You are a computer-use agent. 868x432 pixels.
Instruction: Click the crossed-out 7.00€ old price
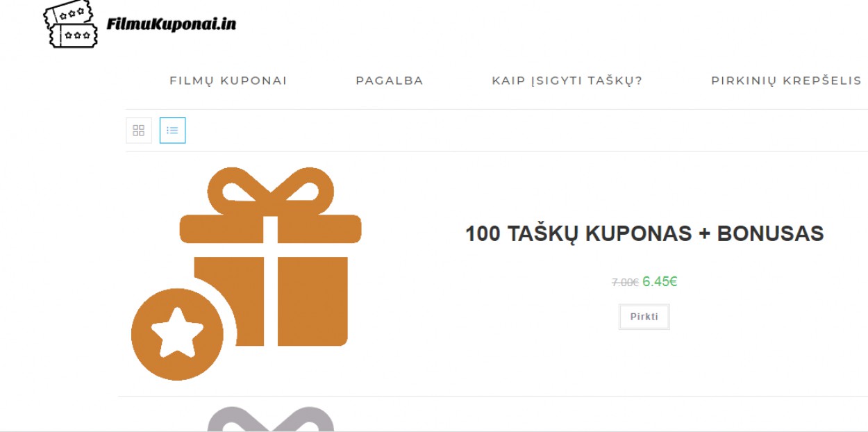pos(625,282)
